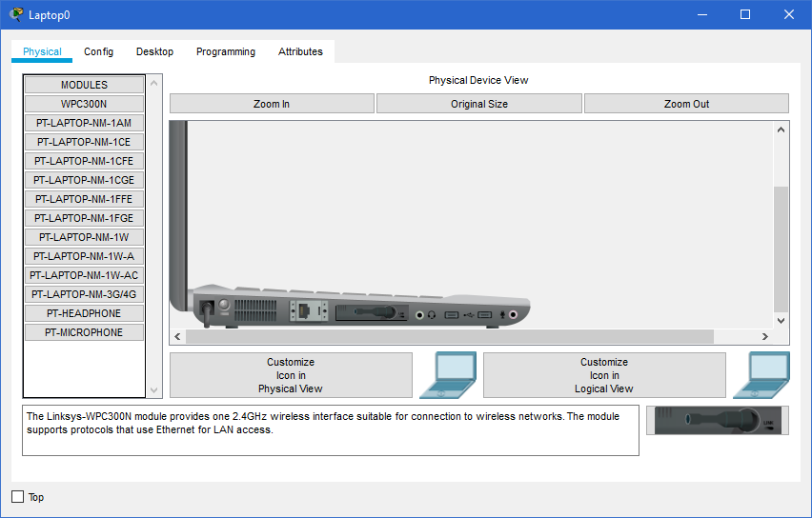
Task: Select PT-LAPTOP-NM-1W-AC module
Action: click(84, 275)
